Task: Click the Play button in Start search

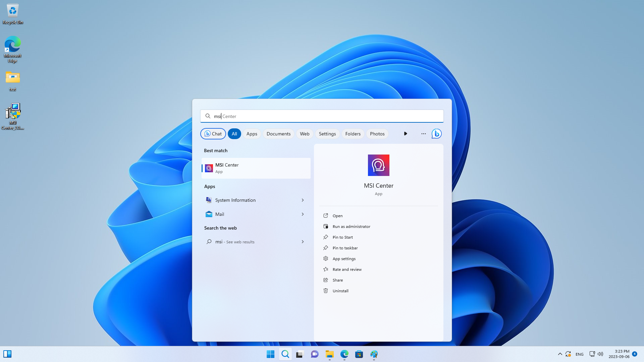Action: (x=406, y=133)
